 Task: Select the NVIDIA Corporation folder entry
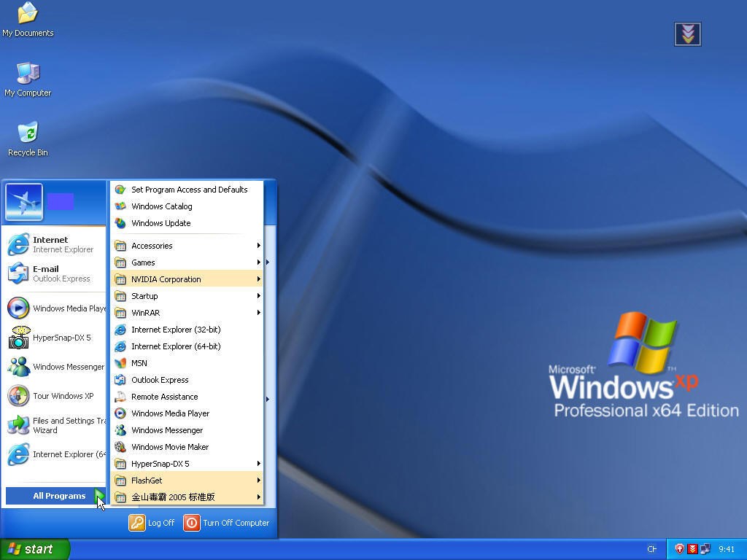tap(187, 279)
